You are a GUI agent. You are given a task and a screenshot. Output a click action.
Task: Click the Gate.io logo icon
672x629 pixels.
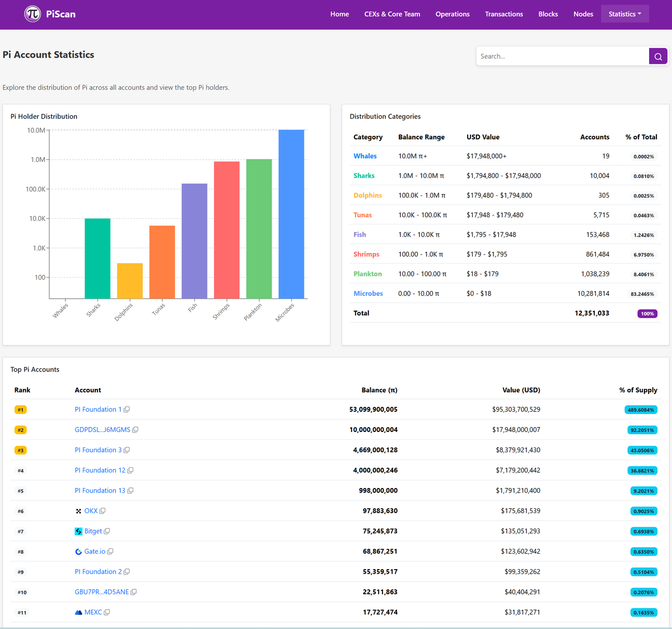coord(78,552)
